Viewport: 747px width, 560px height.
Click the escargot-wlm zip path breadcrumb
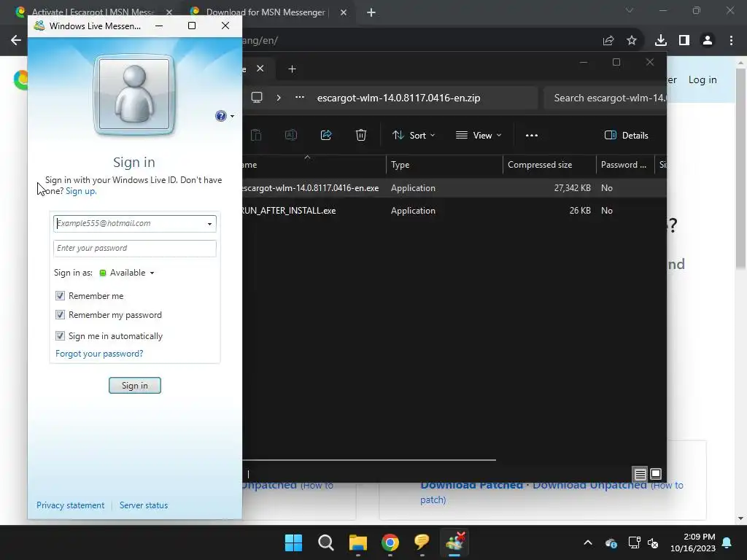[x=399, y=98]
